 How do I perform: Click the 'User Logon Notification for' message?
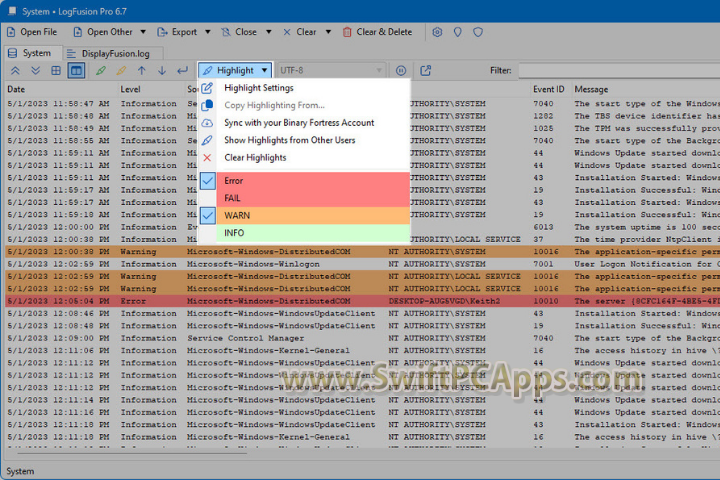[647, 264]
